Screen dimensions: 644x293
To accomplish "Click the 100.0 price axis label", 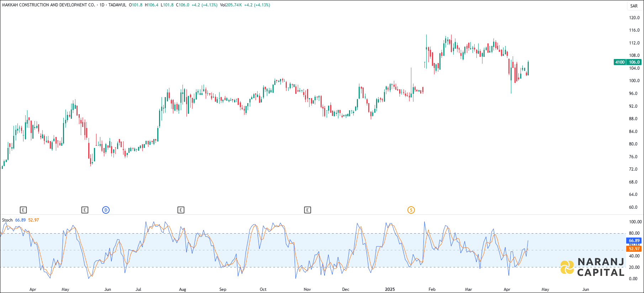I will [x=634, y=81].
